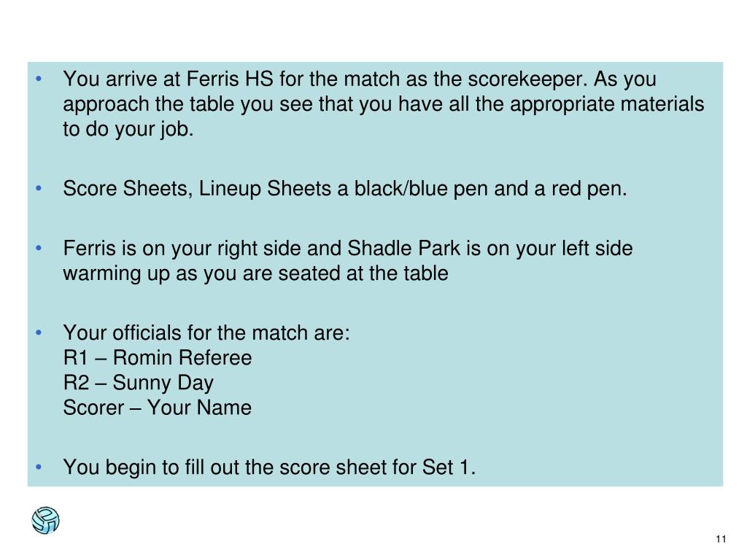
Task: Click the blue bullet dot before 'Score Sheets'
Action: [39, 189]
